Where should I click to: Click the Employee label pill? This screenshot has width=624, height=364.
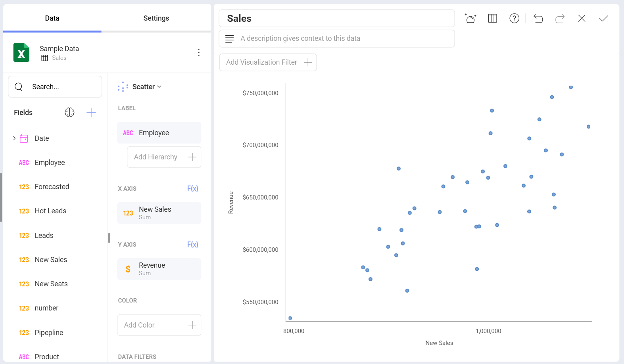[159, 133]
